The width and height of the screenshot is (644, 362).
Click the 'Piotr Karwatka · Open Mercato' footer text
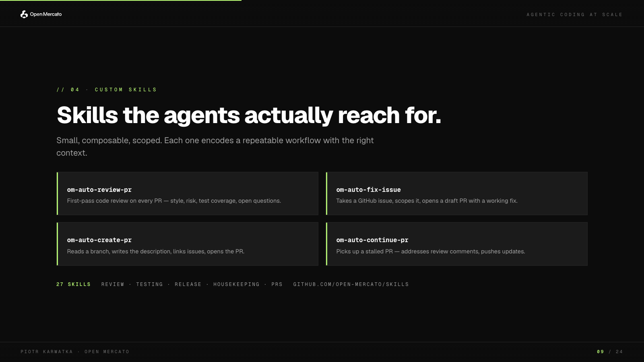pos(75,352)
